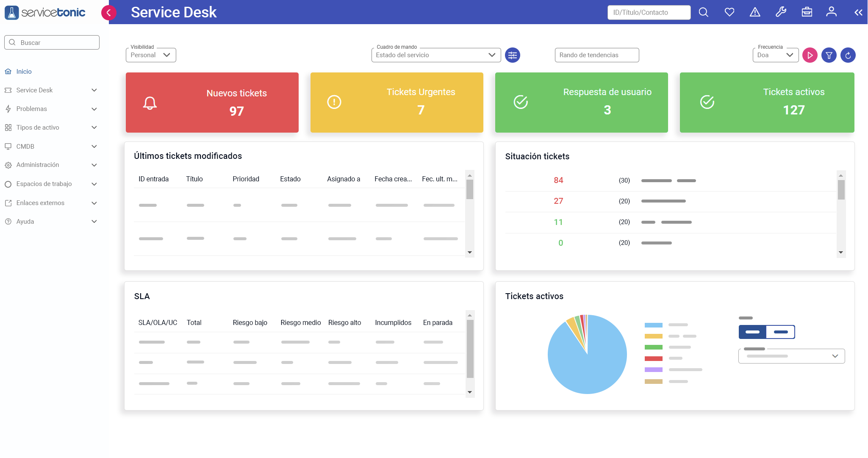Click the wrench tools icon

click(781, 12)
